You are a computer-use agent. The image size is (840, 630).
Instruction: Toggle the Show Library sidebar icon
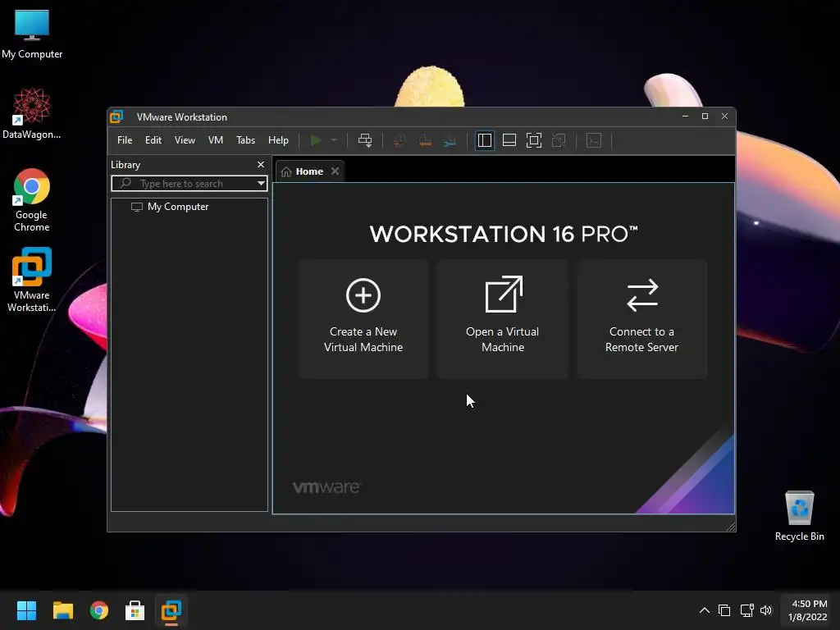coord(484,140)
